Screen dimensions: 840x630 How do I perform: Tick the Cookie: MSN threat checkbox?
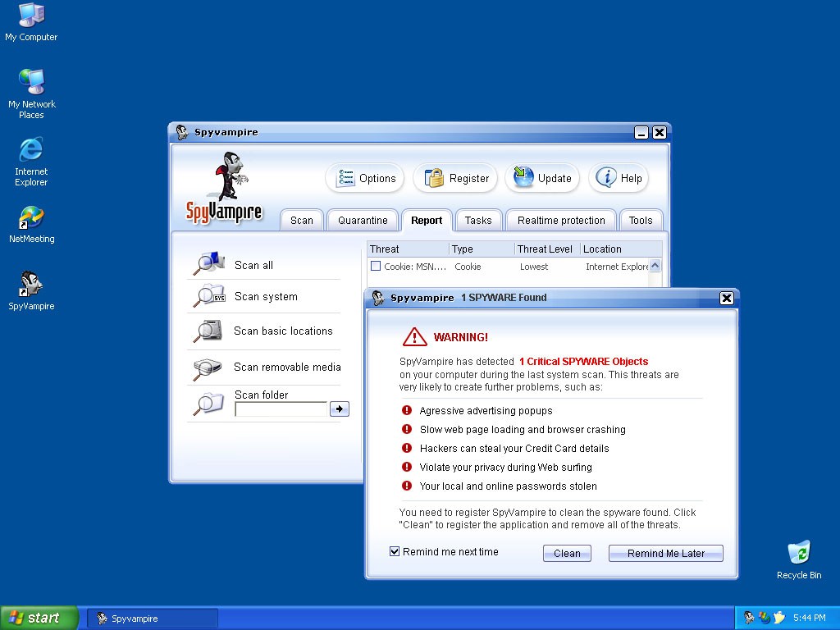(x=376, y=266)
